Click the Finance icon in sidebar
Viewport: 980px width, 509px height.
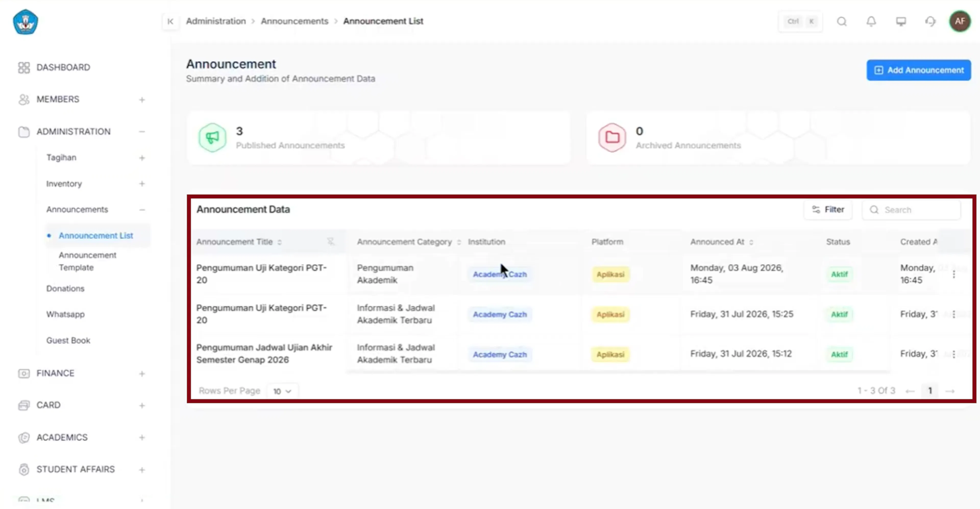point(23,373)
